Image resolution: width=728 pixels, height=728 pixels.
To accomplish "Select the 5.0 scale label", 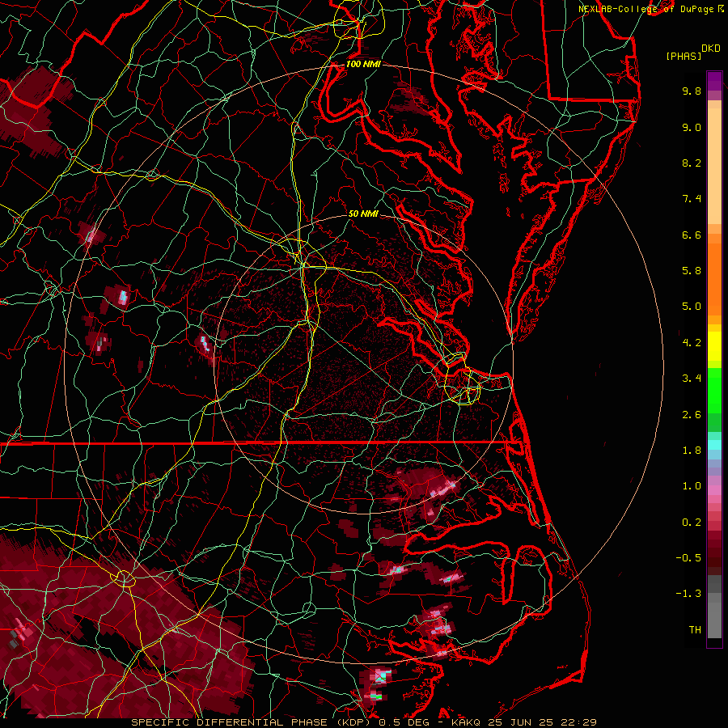I will 692,307.
